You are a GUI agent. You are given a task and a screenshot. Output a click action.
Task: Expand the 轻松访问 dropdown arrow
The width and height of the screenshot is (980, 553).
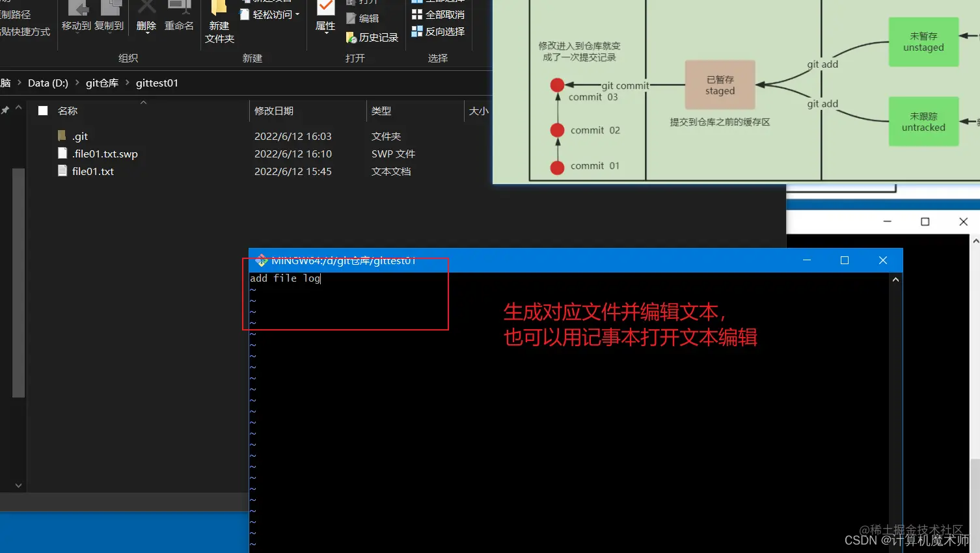pyautogui.click(x=297, y=14)
